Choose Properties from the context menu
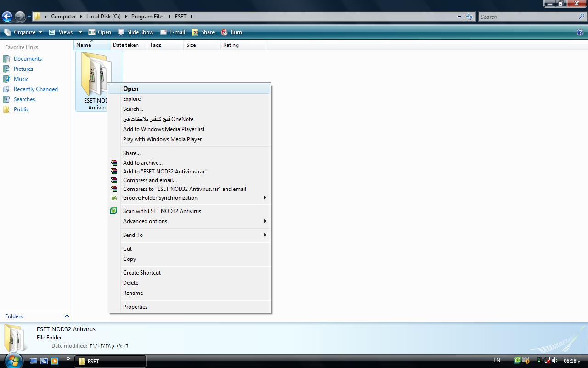 [x=135, y=307]
